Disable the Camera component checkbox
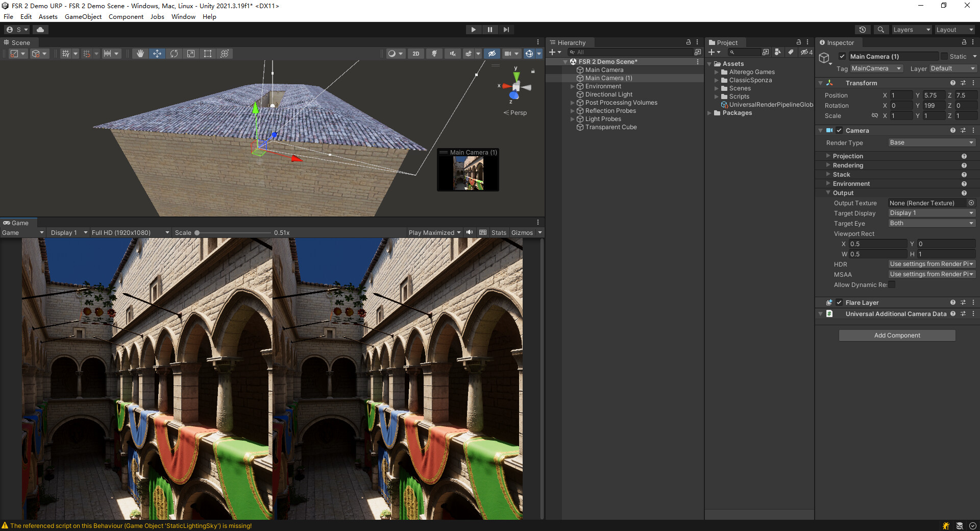Image resolution: width=980 pixels, height=531 pixels. click(840, 130)
